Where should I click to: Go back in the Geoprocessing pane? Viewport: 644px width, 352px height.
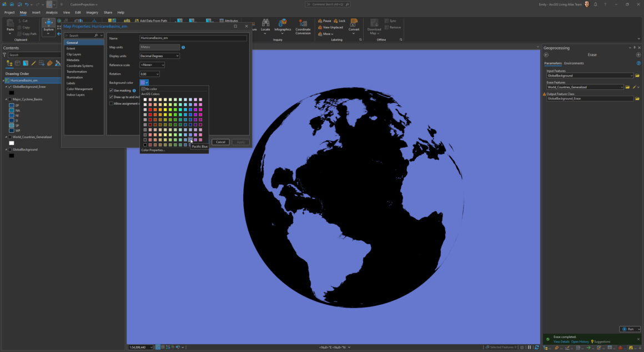(x=546, y=55)
